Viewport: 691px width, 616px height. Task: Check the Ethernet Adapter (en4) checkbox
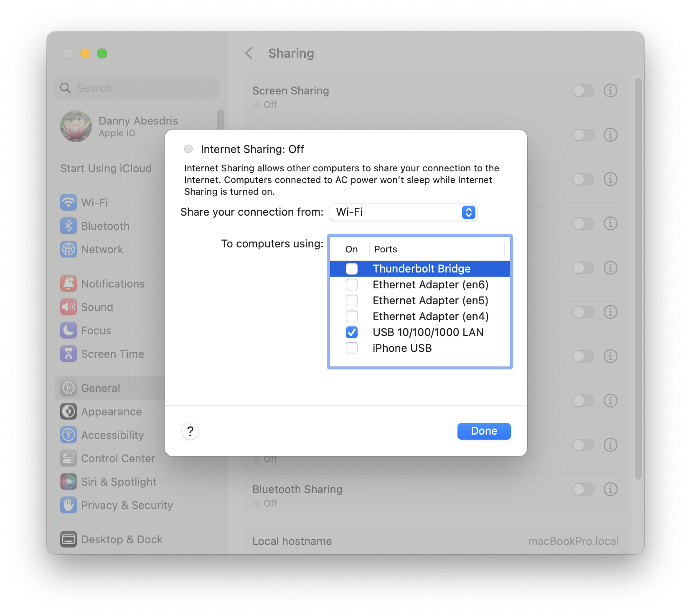(x=352, y=316)
